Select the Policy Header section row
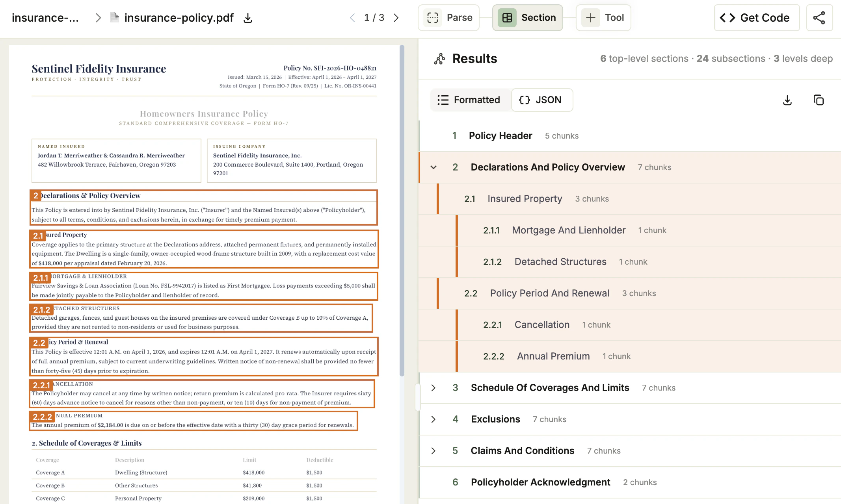Image resolution: width=841 pixels, height=504 pixels. click(630, 136)
